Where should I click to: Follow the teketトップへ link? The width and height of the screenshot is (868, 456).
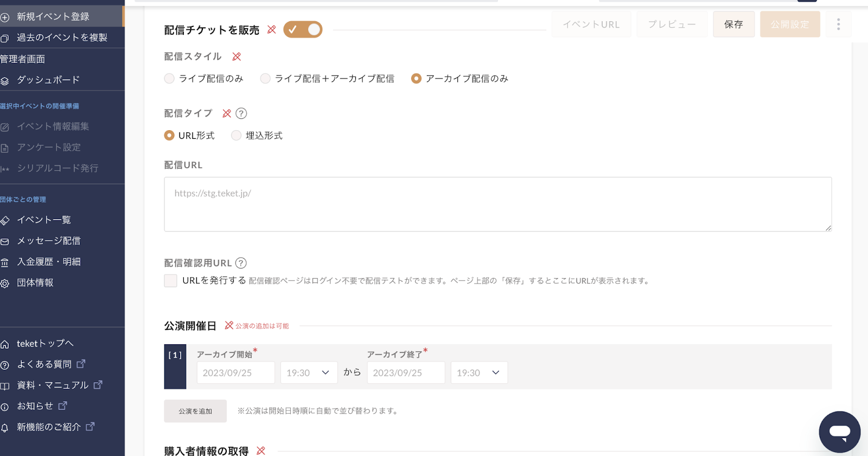(x=45, y=344)
